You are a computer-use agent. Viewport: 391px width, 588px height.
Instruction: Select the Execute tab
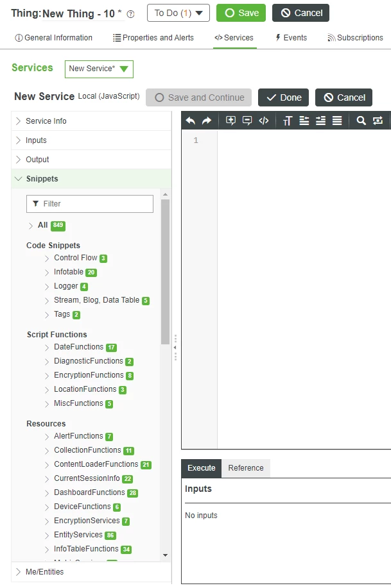(202, 468)
